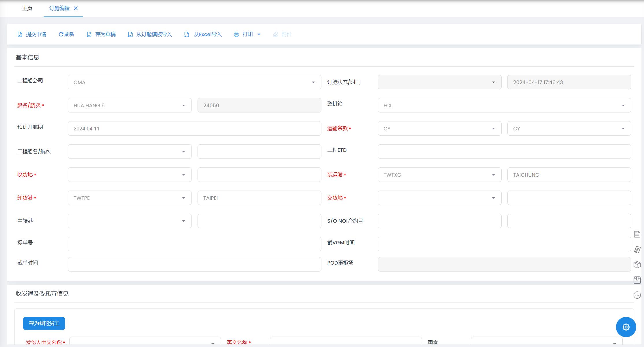Image resolution: width=644 pixels, height=347 pixels.
Task: Click the 提交申请 submit application button
Action: coord(32,34)
